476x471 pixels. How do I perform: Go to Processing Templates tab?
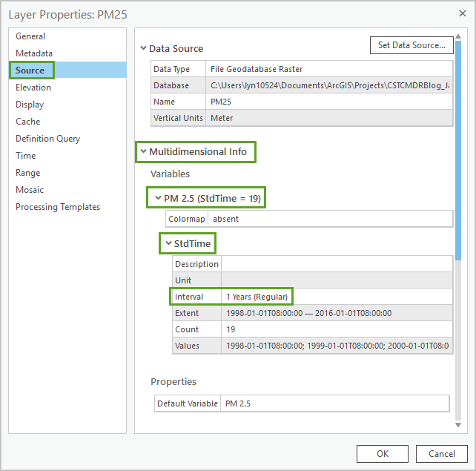[x=58, y=207]
